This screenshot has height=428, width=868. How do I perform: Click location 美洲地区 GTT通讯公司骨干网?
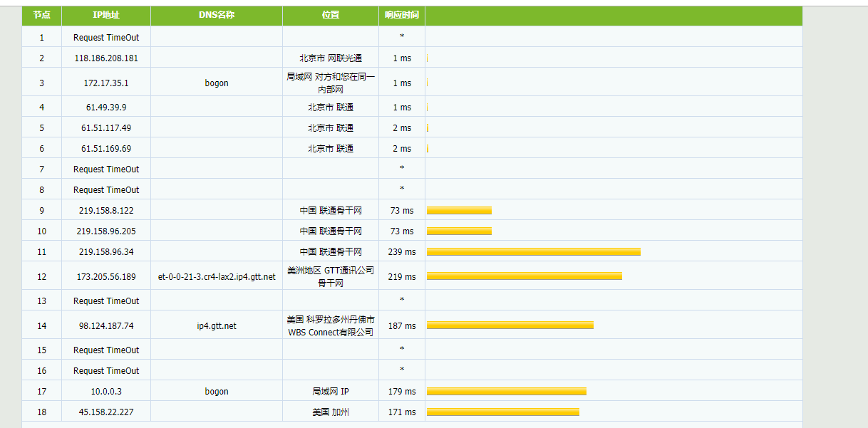point(331,277)
